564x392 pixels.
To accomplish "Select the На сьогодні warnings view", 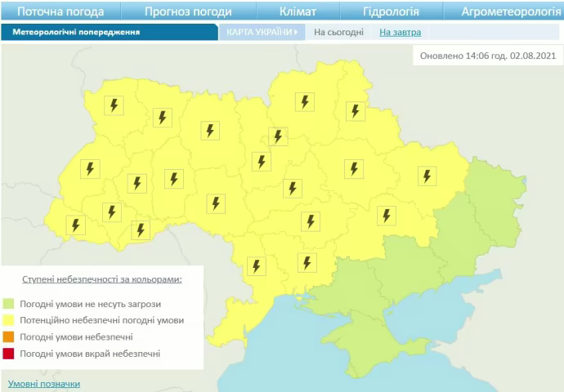I will point(338,32).
